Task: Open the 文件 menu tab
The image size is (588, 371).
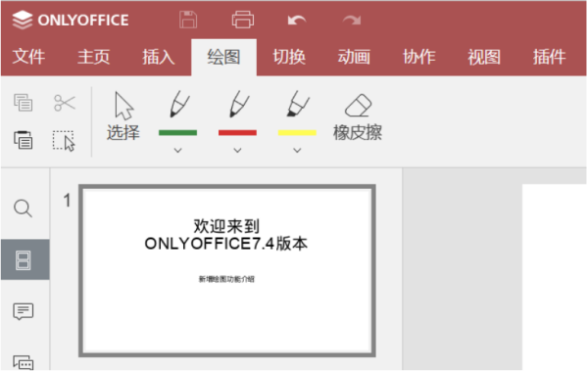Action: point(28,57)
